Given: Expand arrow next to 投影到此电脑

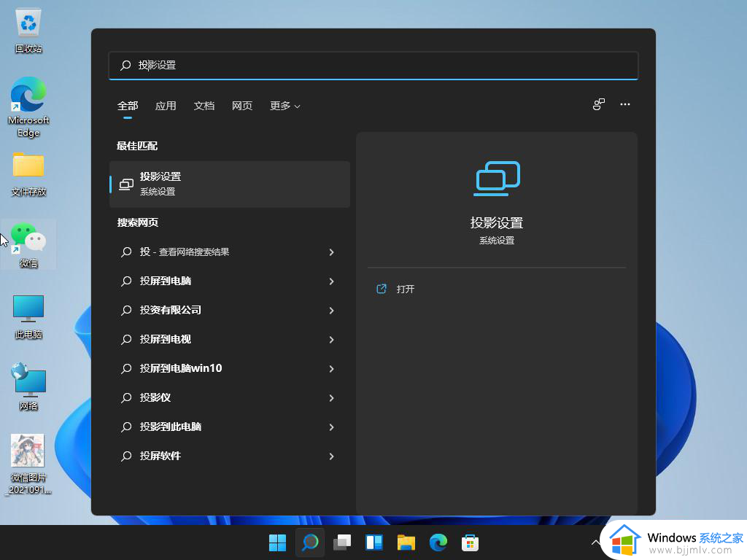Looking at the screenshot, I should 332,427.
